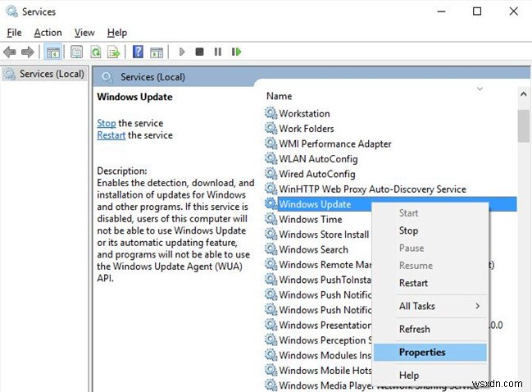Click WMI Performance Adapter gear icon
532x392 pixels.
click(271, 144)
